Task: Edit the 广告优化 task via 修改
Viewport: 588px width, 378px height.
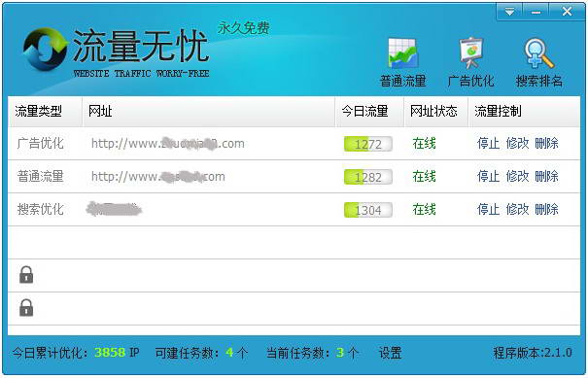Action: (x=517, y=143)
